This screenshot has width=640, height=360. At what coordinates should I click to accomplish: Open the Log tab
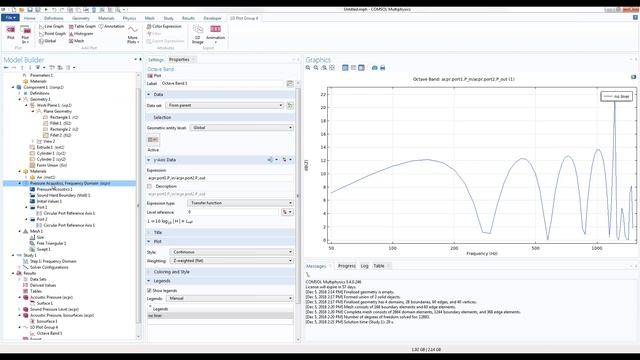pos(364,266)
